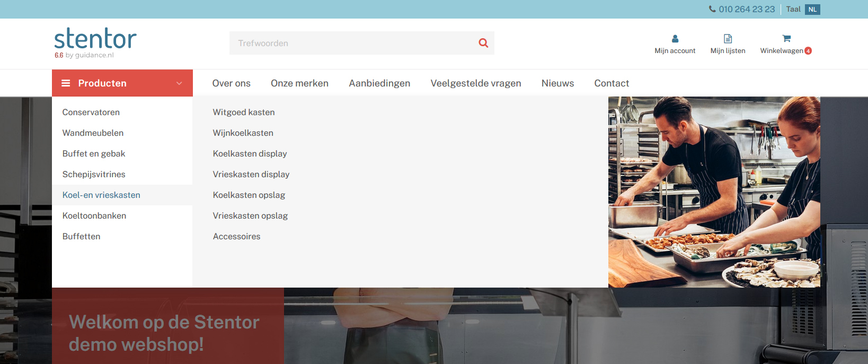The width and height of the screenshot is (868, 364).
Task: Open the Winkelwagen cart icon
Action: [786, 39]
